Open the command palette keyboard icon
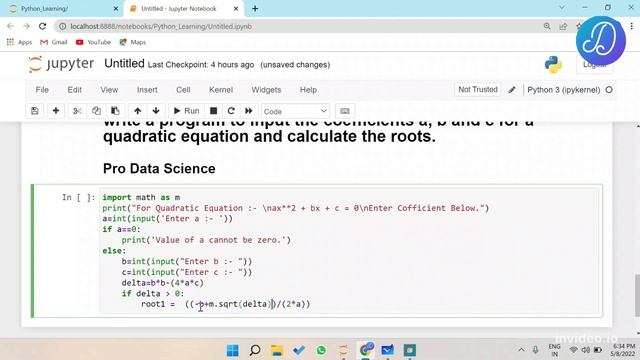This screenshot has height=360, width=640. (345, 111)
